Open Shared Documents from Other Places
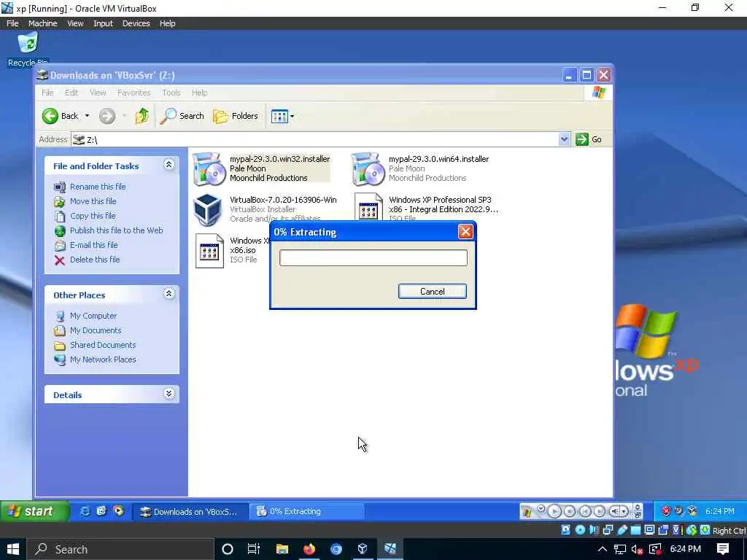This screenshot has height=560, width=747. pyautogui.click(x=103, y=345)
